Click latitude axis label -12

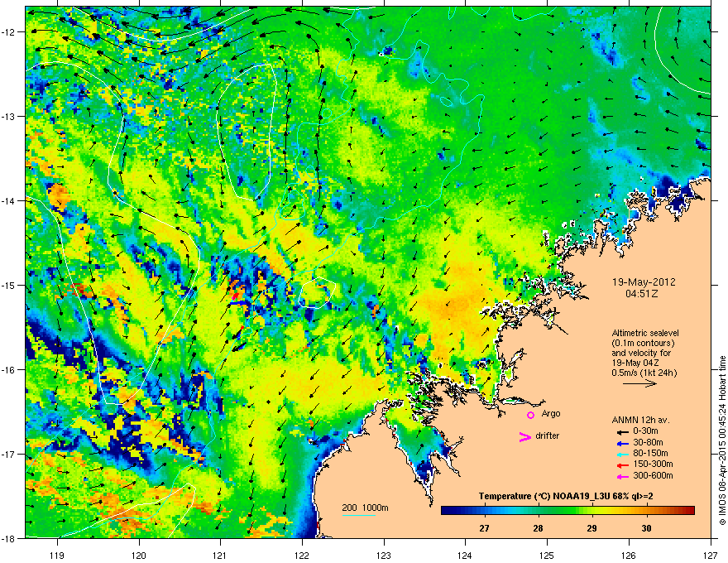(x=9, y=32)
